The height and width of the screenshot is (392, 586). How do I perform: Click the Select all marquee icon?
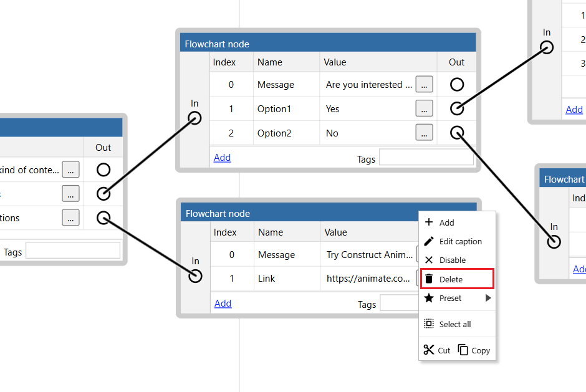point(430,323)
